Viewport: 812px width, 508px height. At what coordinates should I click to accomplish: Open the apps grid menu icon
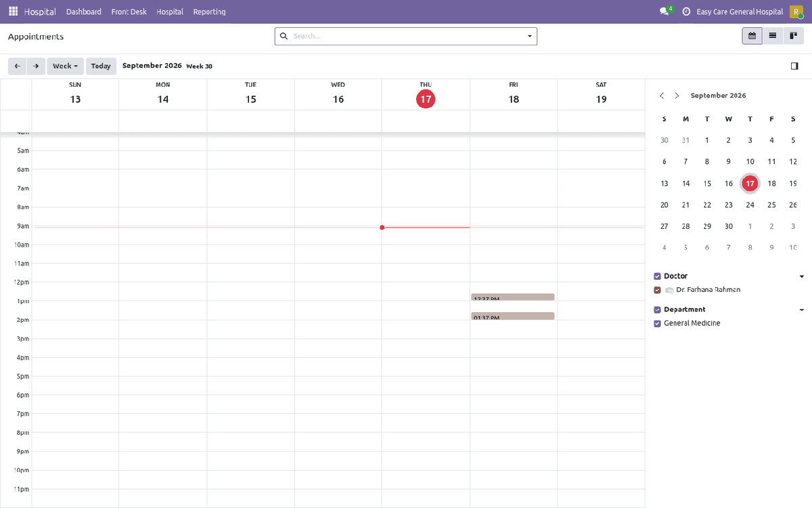click(13, 12)
